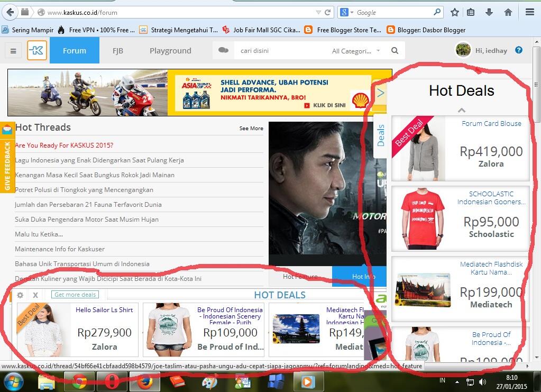This screenshot has width=541, height=392.
Task: Click Get more deals button
Action: (x=75, y=295)
